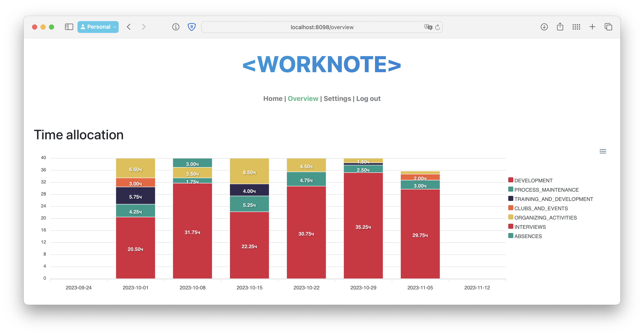The width and height of the screenshot is (644, 336).
Task: Open the downloads icon in toolbar
Action: pyautogui.click(x=544, y=27)
